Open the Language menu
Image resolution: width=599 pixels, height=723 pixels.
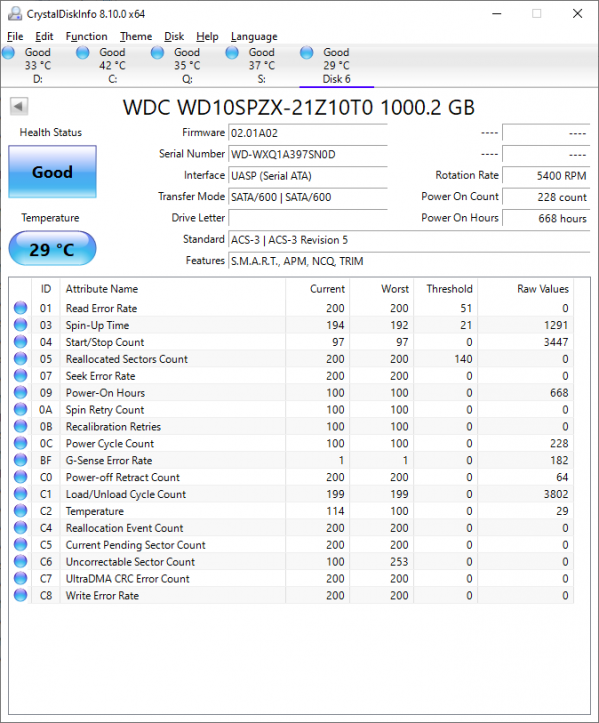(254, 36)
